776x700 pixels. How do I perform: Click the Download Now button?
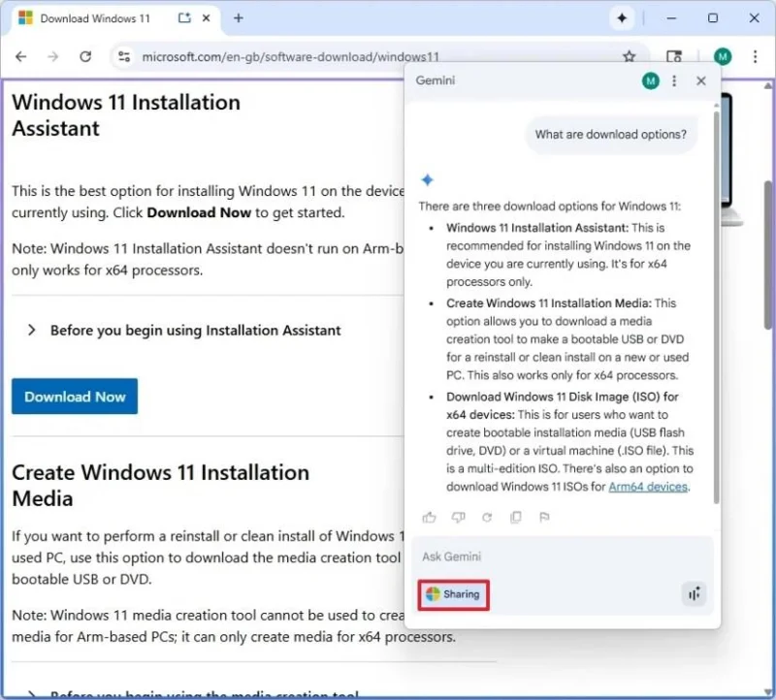click(75, 397)
